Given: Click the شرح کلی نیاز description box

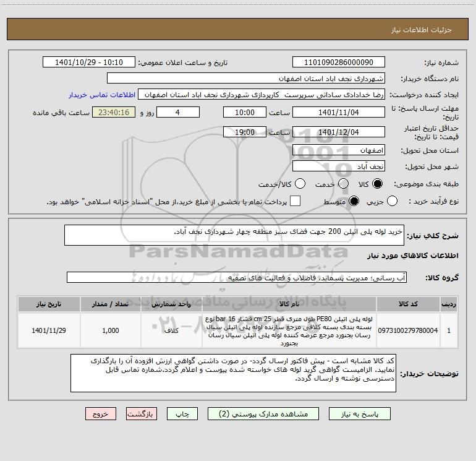Looking at the screenshot, I should pyautogui.click(x=234, y=235).
